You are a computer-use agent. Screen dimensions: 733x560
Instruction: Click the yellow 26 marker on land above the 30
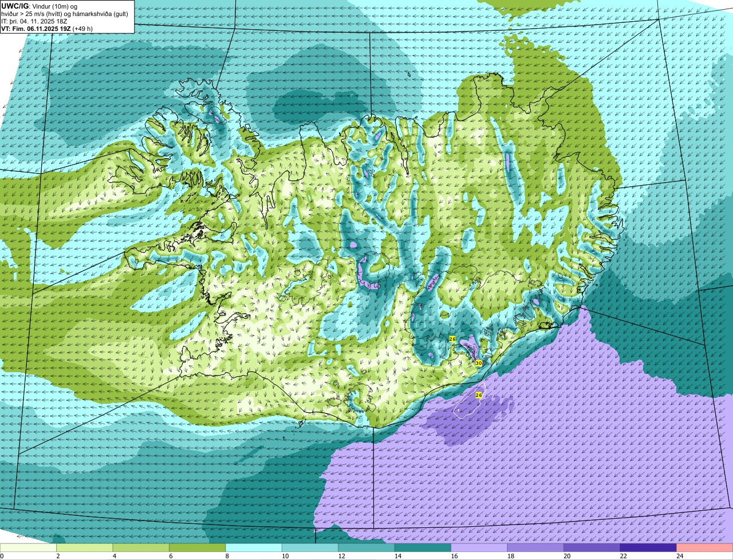452,339
